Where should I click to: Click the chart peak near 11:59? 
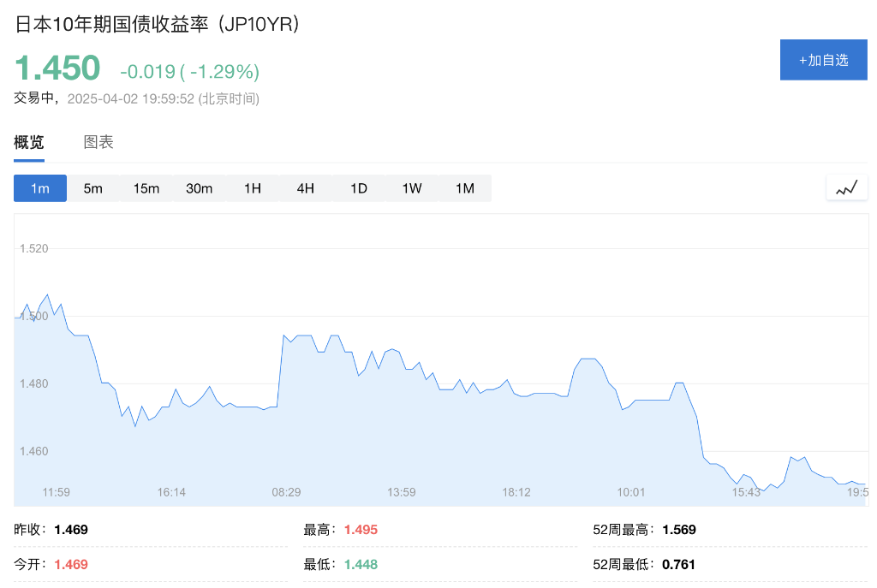click(47, 295)
